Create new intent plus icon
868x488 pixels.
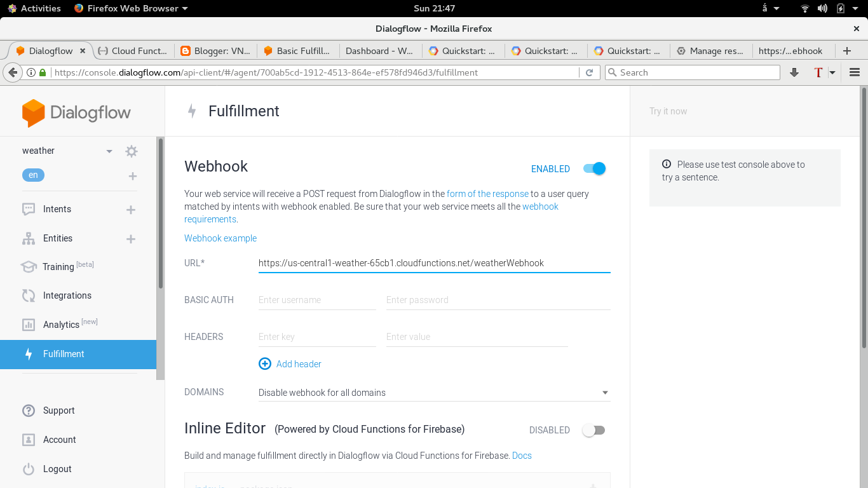(131, 210)
